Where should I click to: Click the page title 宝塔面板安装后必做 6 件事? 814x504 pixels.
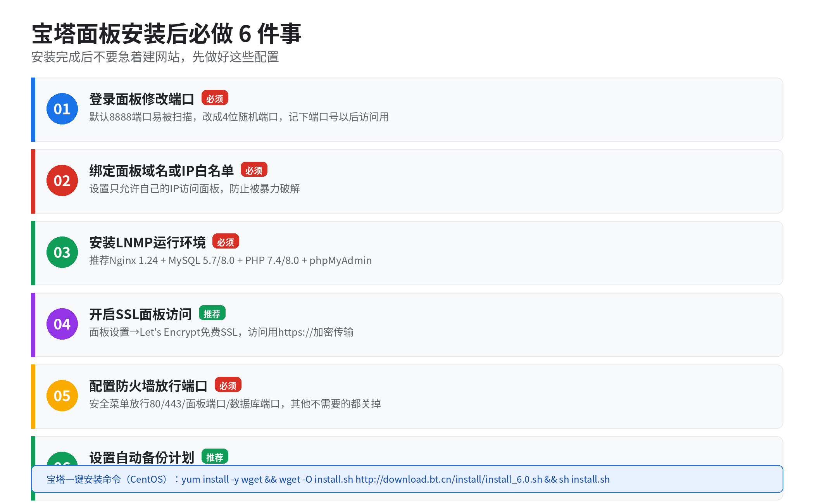[166, 34]
